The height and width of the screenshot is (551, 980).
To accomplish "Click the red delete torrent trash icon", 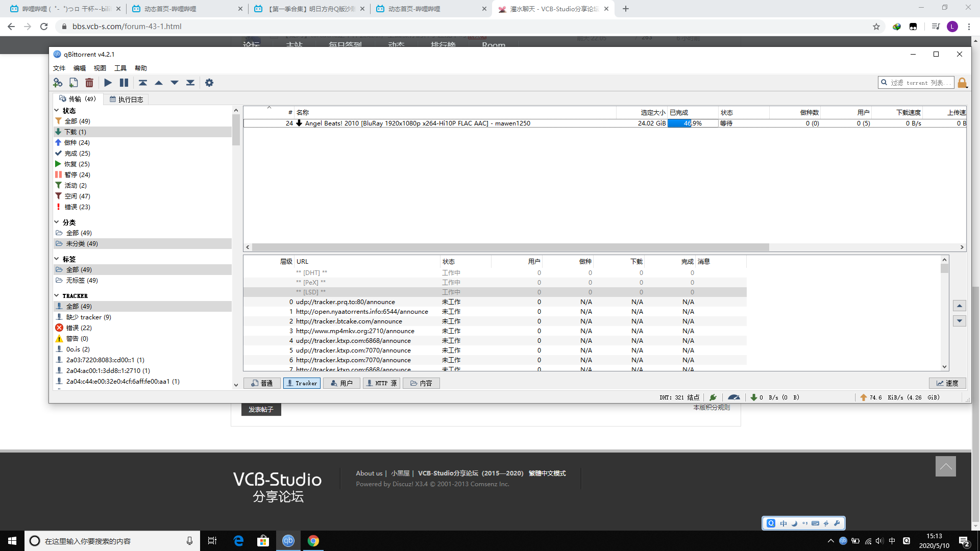I will click(89, 83).
